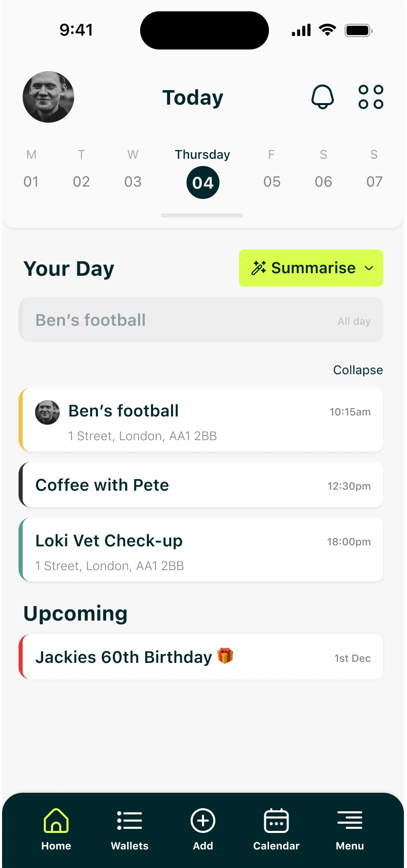Image resolution: width=407 pixels, height=868 pixels.
Task: Open the Coffee with Pete event
Action: point(201,485)
